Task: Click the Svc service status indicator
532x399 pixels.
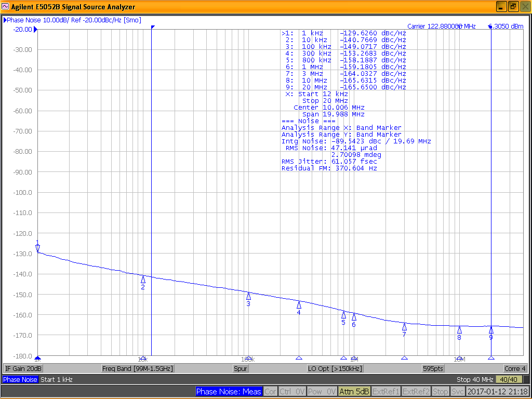Action: coord(458,392)
